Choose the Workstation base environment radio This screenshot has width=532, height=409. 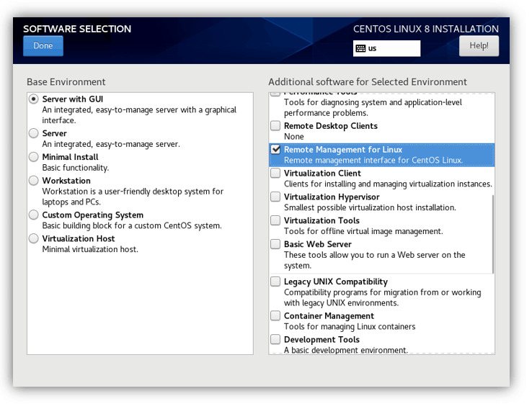[x=34, y=181]
